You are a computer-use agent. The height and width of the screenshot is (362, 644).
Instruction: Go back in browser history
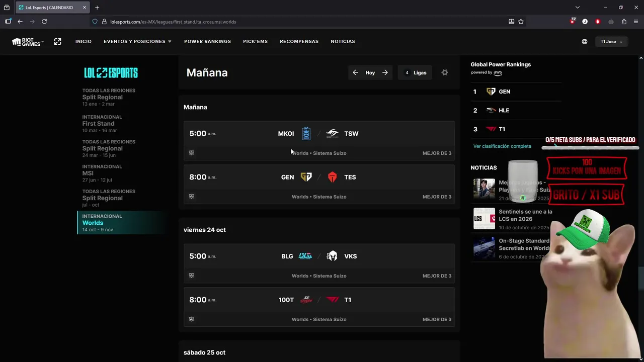[x=20, y=22]
